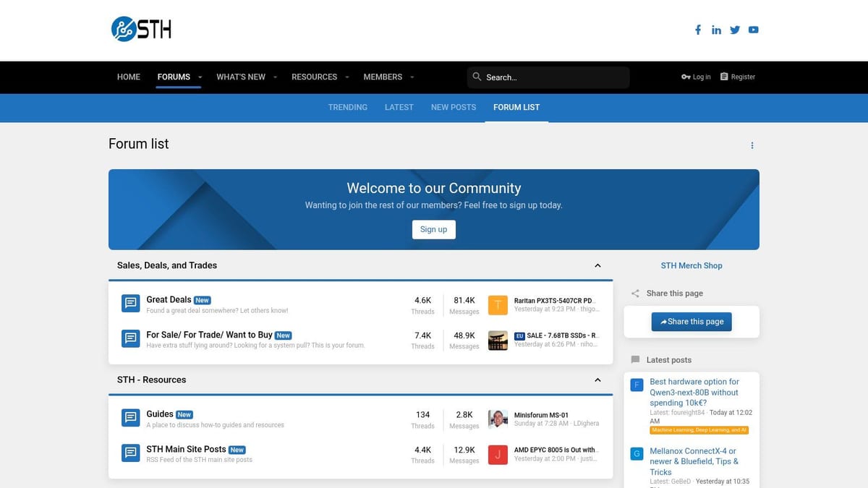Click the share icon beside Share this page heading
Screen dimensions: 868x488
pyautogui.click(x=635, y=294)
